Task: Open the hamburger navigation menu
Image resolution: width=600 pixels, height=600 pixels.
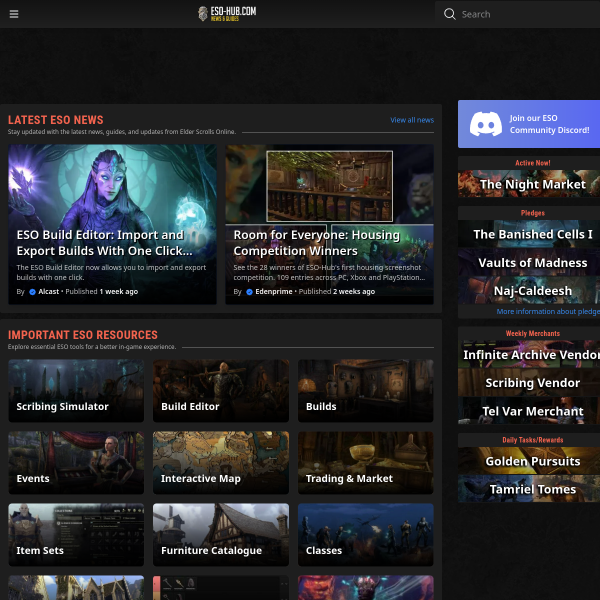Action: tap(14, 14)
